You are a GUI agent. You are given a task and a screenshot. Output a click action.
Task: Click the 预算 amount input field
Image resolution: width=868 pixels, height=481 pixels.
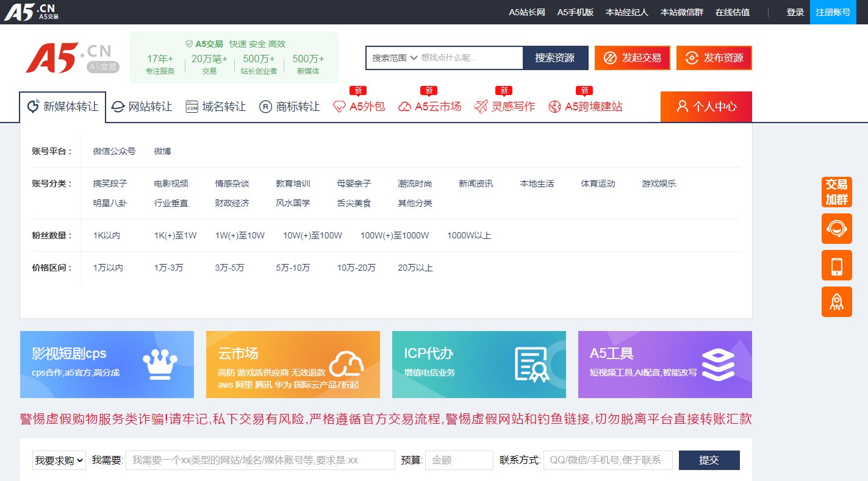[x=459, y=460]
